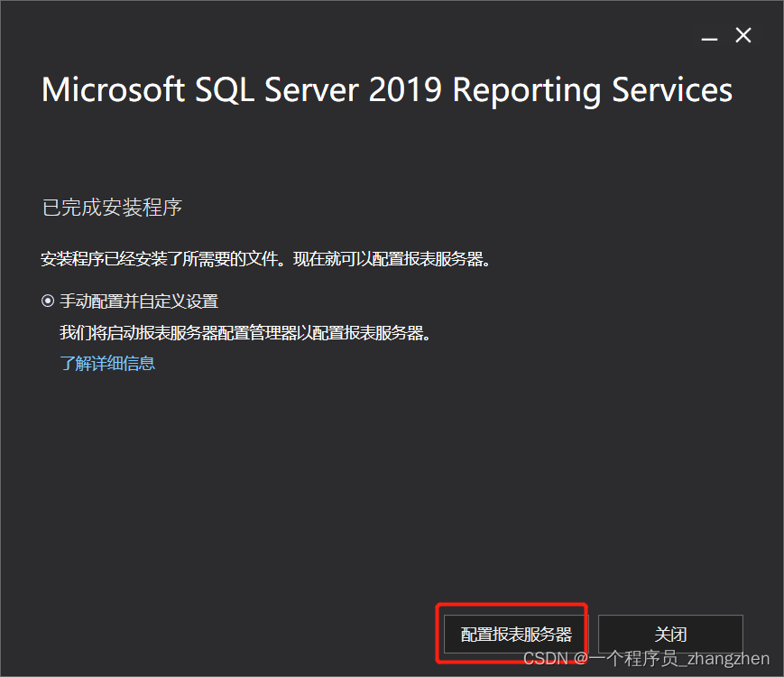This screenshot has width=784, height=677.
Task: Click the 关闭 button
Action: point(670,635)
